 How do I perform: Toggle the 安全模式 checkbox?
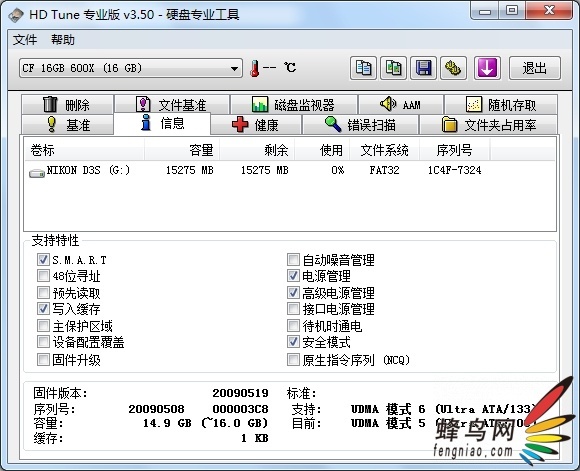click(293, 342)
